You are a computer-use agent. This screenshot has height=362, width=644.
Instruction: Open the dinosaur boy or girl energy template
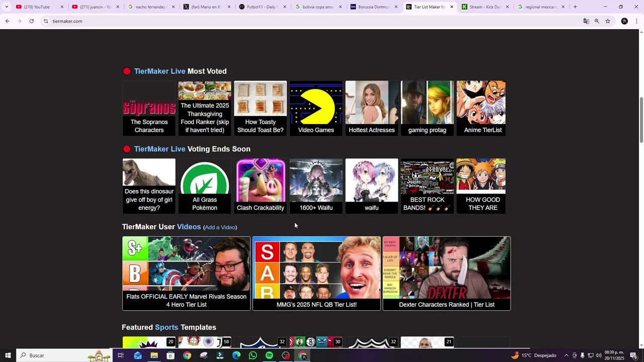coord(149,186)
